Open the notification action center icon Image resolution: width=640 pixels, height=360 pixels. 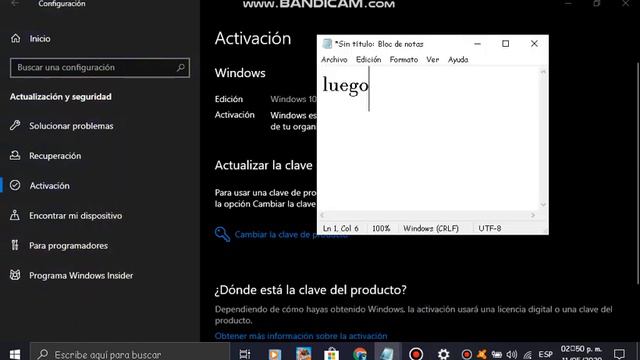619,354
